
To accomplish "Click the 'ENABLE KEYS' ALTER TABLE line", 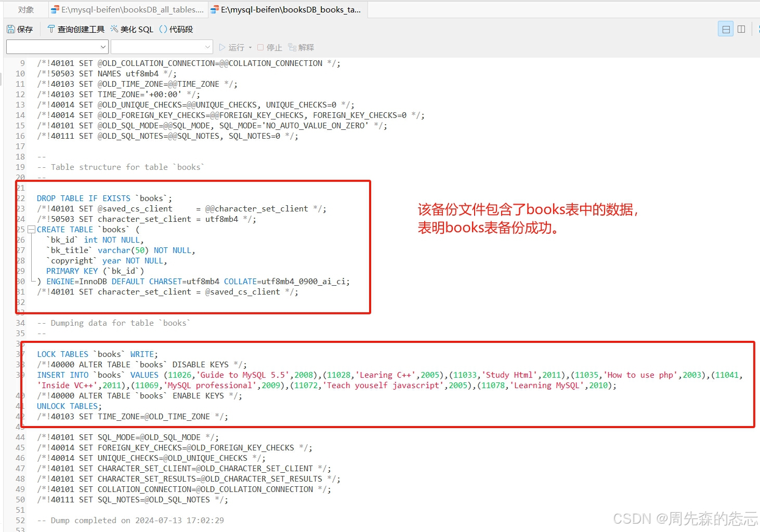I will (x=139, y=396).
